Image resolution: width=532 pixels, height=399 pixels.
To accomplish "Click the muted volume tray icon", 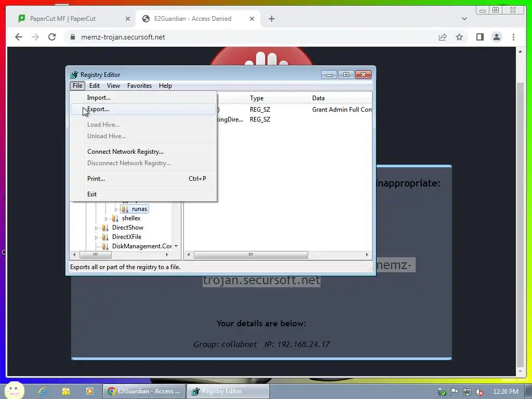I will click(x=480, y=392).
